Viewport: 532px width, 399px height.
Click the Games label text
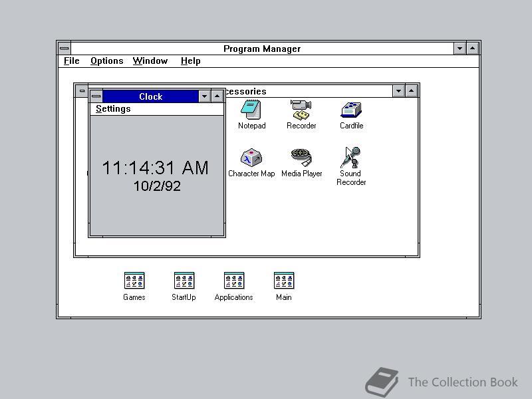click(134, 297)
